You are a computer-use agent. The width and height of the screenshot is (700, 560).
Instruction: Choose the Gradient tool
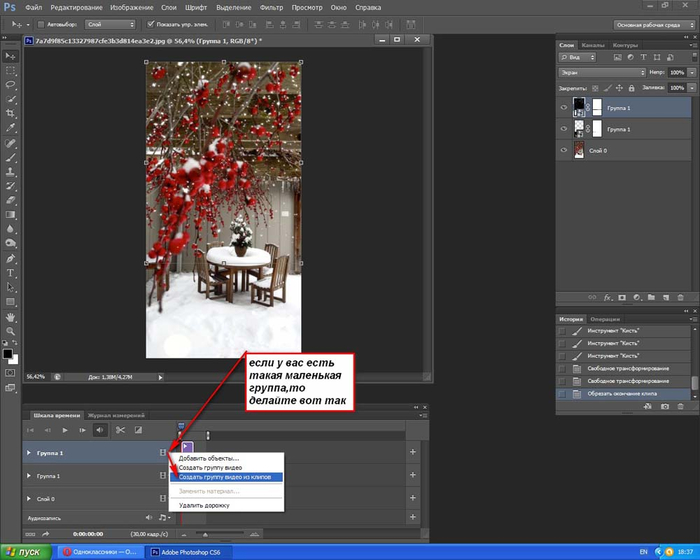[x=10, y=214]
